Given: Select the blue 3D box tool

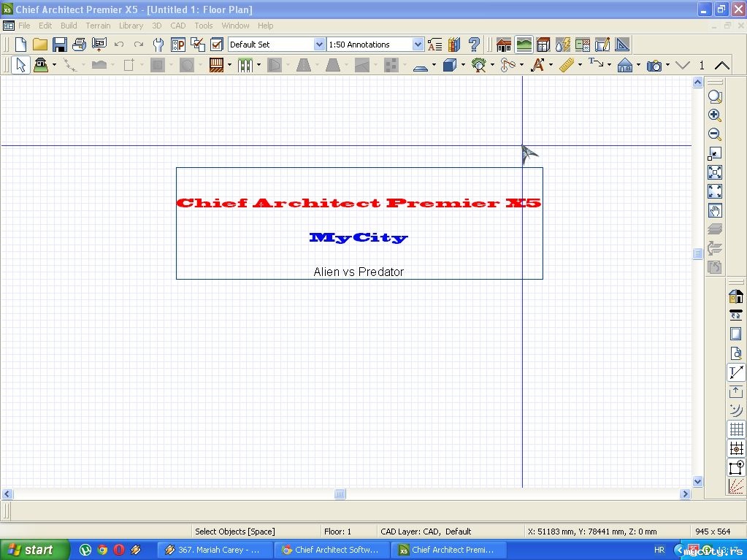Looking at the screenshot, I should [x=449, y=65].
